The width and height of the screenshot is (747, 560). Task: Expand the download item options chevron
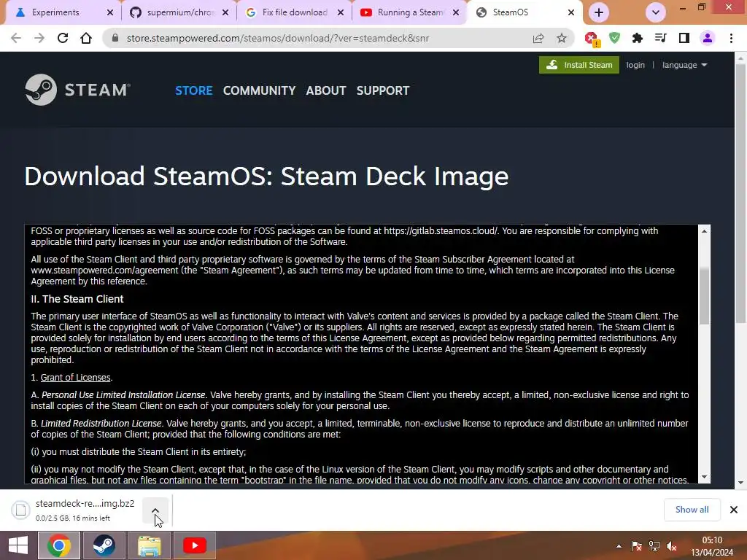pyautogui.click(x=155, y=510)
